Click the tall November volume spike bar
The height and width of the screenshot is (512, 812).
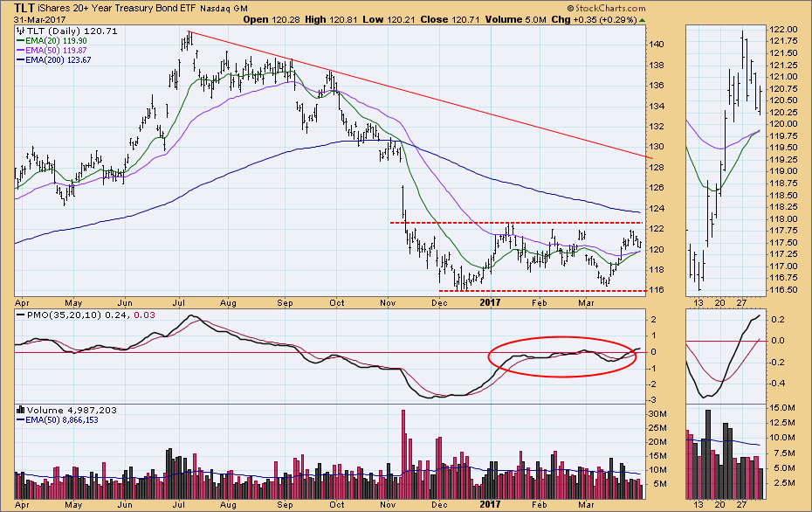[x=403, y=454]
